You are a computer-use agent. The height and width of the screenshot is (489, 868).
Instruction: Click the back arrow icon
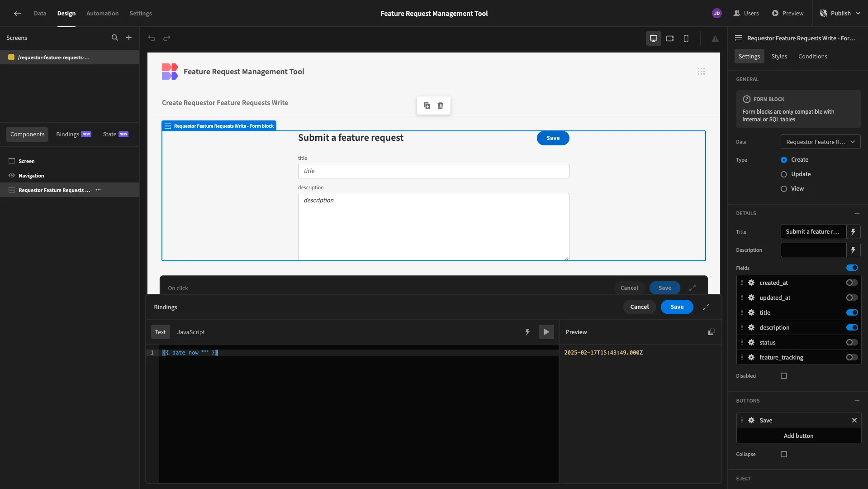click(17, 14)
